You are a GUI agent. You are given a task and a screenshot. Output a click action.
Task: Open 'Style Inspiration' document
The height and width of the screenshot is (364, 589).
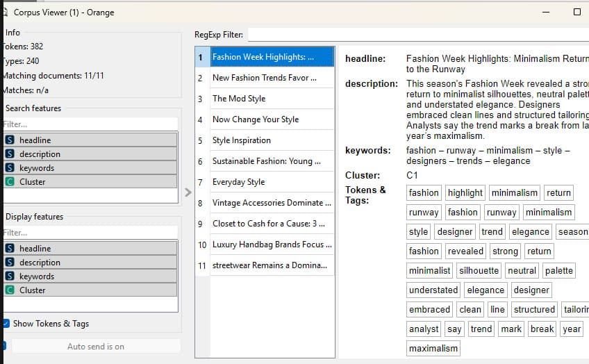(272, 140)
